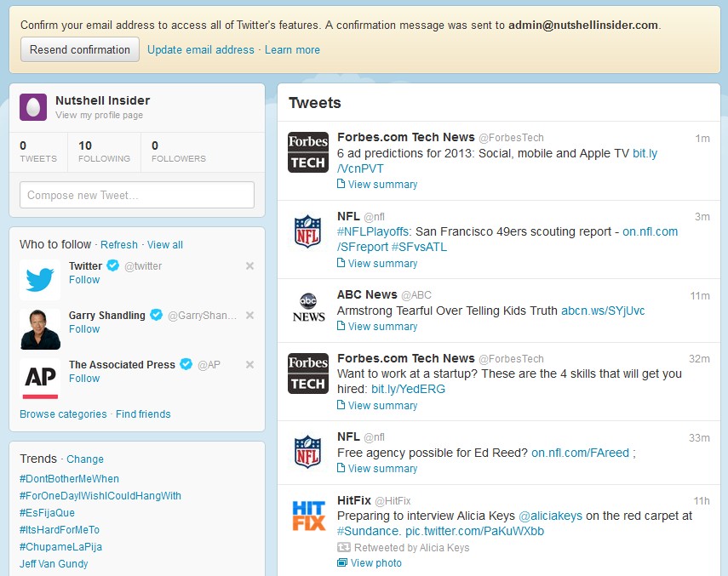Open the abcn.ws/SYjUvc link

[x=603, y=311]
